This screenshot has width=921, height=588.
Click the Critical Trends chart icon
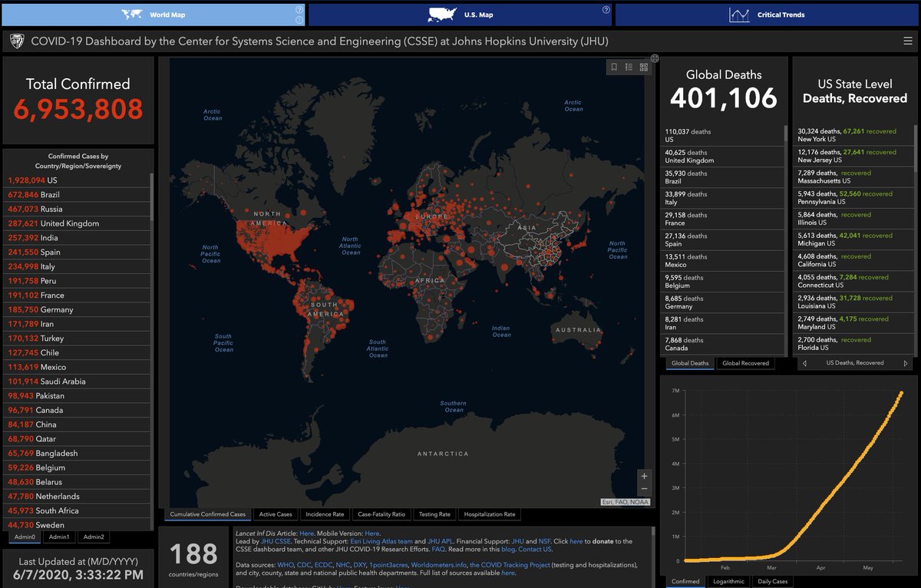(x=740, y=15)
